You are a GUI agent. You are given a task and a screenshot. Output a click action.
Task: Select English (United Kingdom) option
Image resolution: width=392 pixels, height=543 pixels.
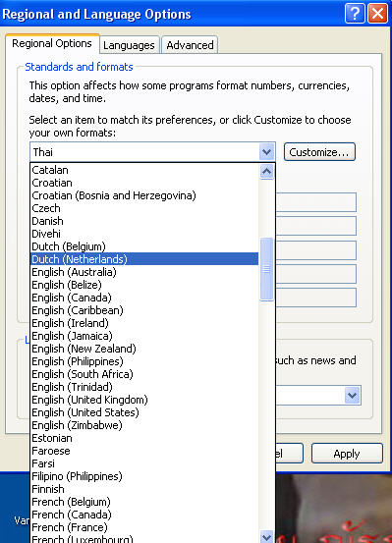click(89, 400)
